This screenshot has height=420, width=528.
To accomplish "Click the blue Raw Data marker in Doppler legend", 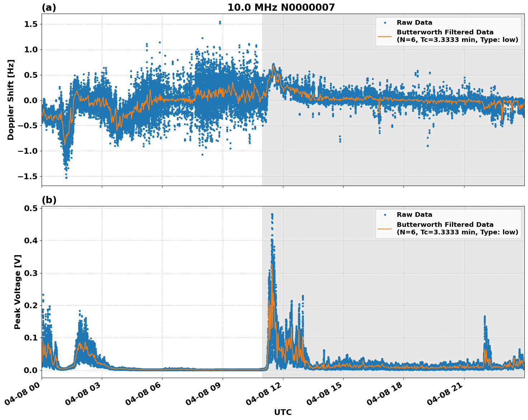I will coord(385,23).
